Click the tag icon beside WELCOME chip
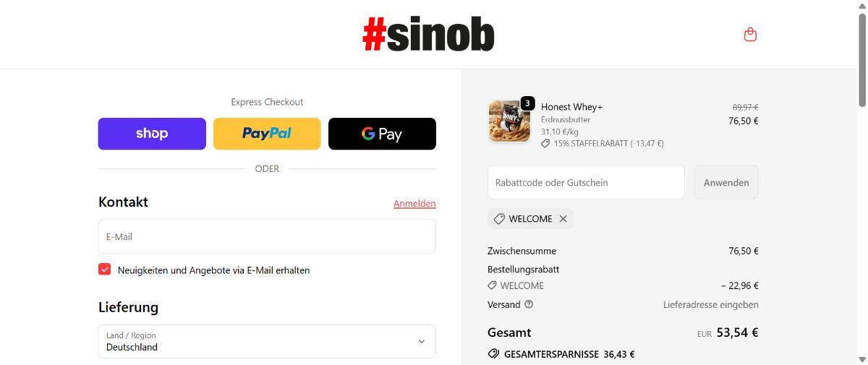The height and width of the screenshot is (365, 868). click(499, 219)
